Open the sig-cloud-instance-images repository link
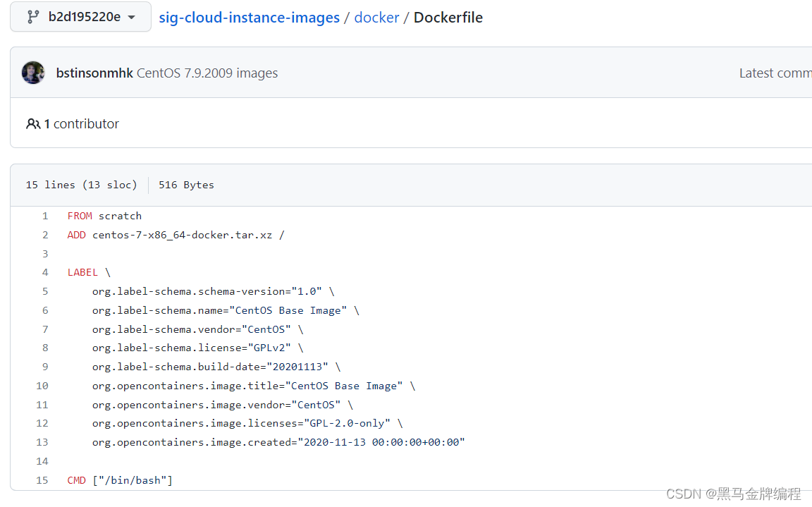 (249, 18)
